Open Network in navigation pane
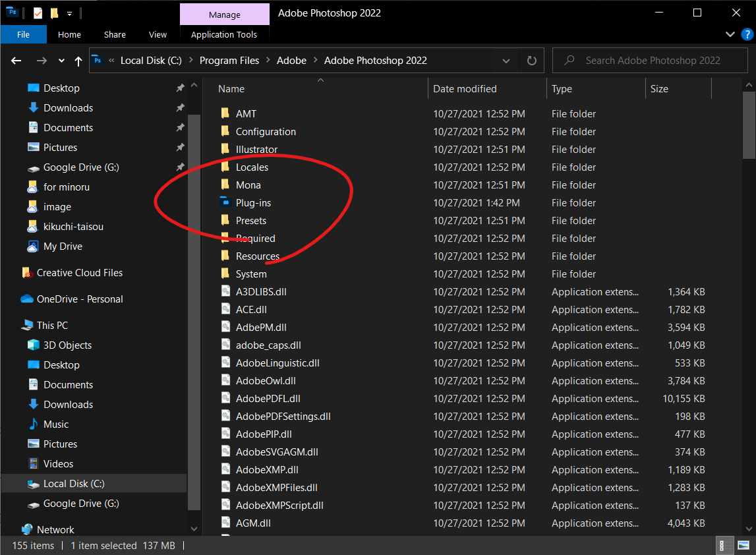Screen dimensions: 756x555 (x=55, y=529)
